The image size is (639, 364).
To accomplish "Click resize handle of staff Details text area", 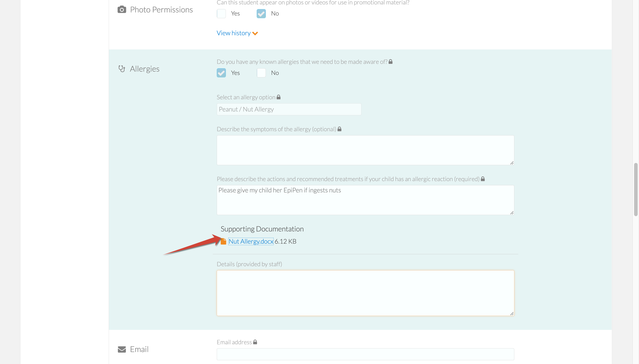I will (x=512, y=313).
